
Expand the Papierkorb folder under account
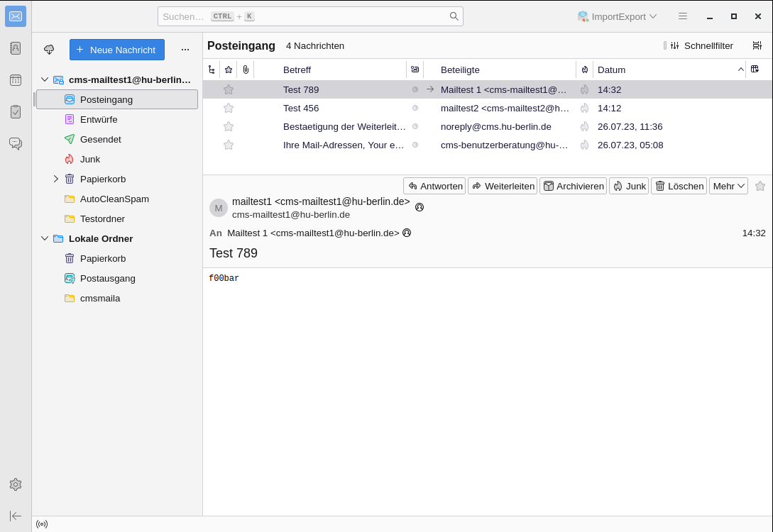pyautogui.click(x=56, y=179)
